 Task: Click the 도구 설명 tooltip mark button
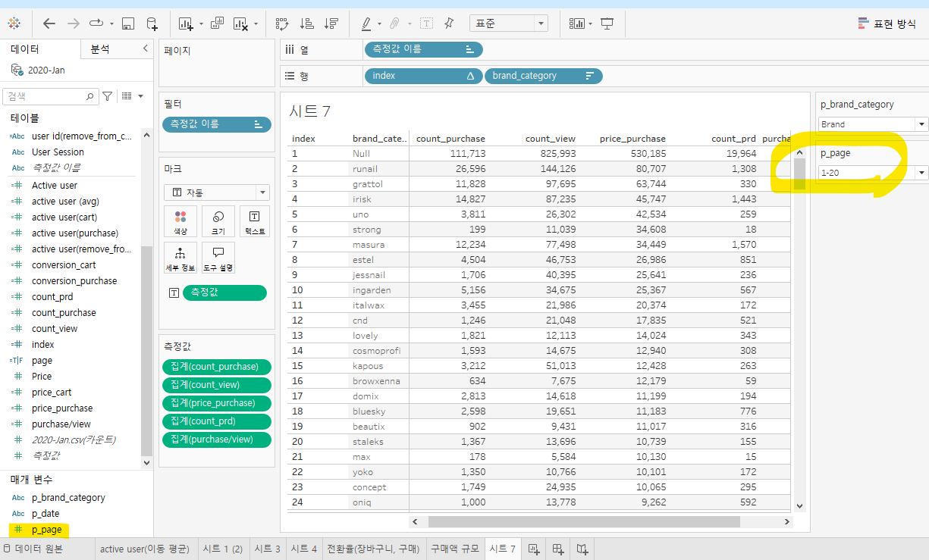(x=218, y=258)
